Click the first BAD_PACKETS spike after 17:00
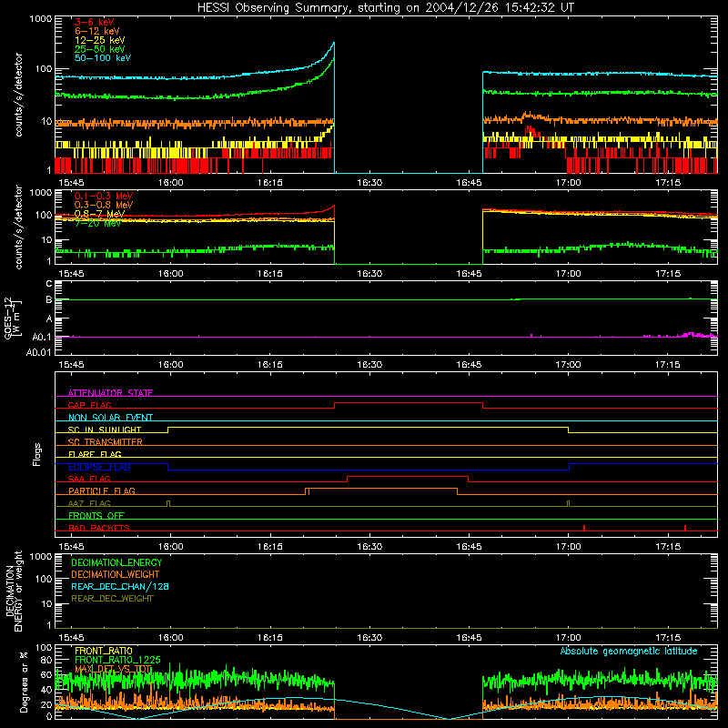Viewport: 728px width, 728px height. (584, 528)
